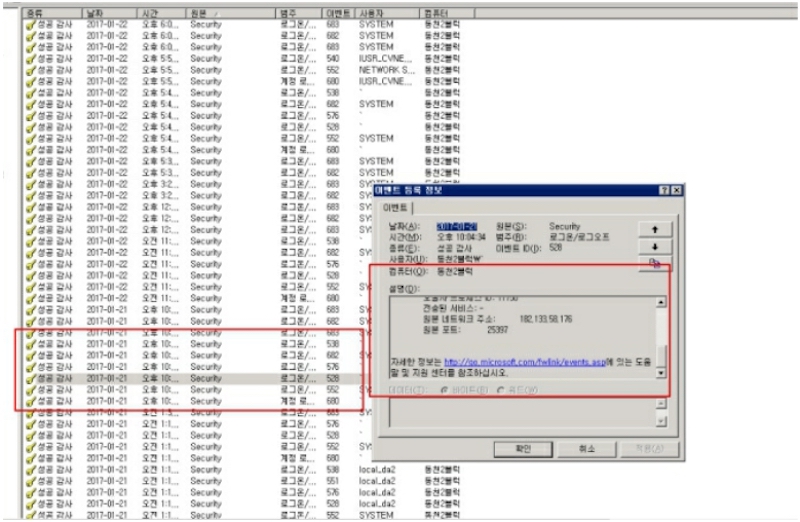Click the up arrow for previous event
Viewport: 800px width, 522px height.
pos(654,228)
